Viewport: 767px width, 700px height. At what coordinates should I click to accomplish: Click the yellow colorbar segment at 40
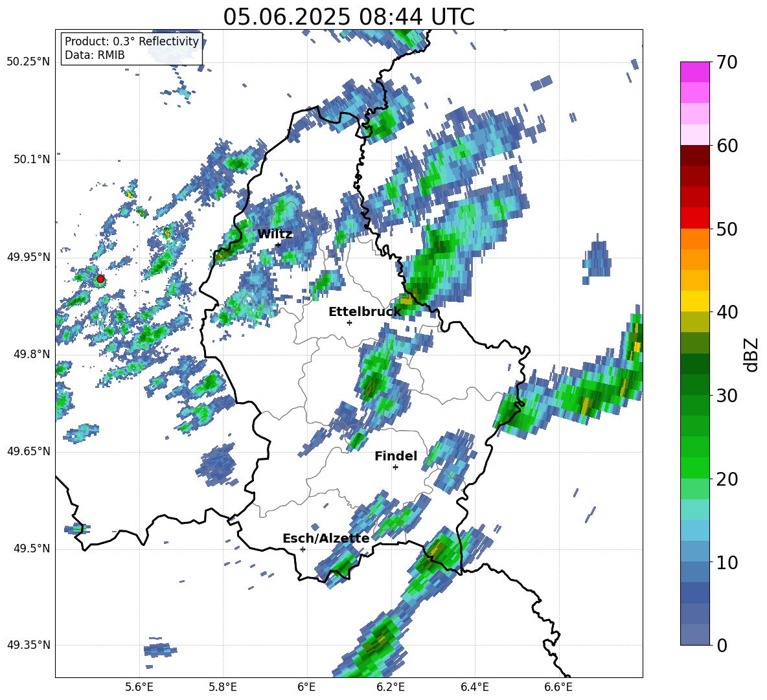[694, 301]
